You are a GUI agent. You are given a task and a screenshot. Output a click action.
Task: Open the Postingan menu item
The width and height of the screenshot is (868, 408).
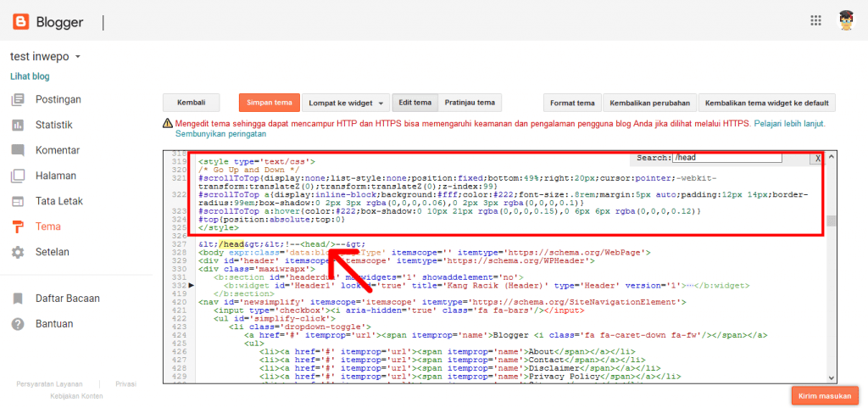point(58,99)
